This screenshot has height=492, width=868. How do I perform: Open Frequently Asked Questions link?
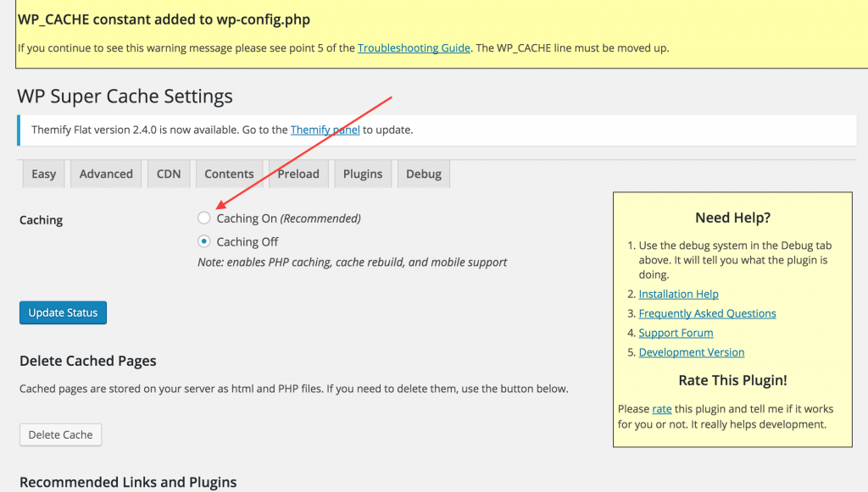[708, 313]
